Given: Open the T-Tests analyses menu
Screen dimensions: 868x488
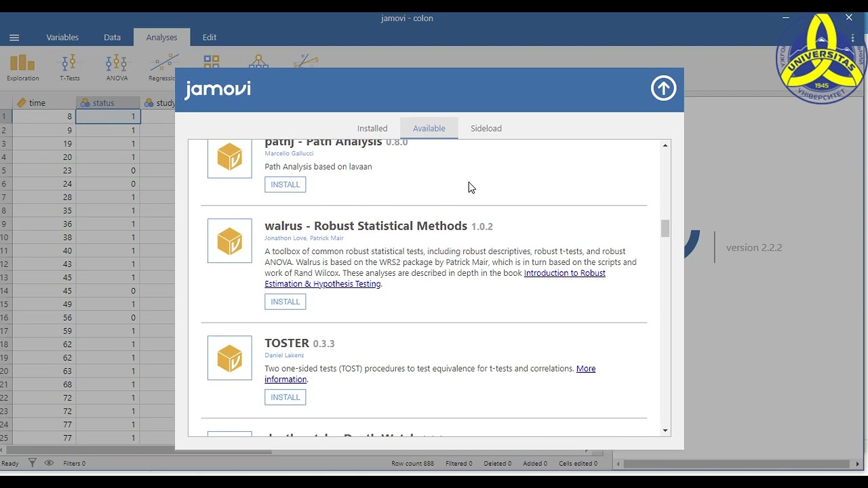Looking at the screenshot, I should 69,68.
